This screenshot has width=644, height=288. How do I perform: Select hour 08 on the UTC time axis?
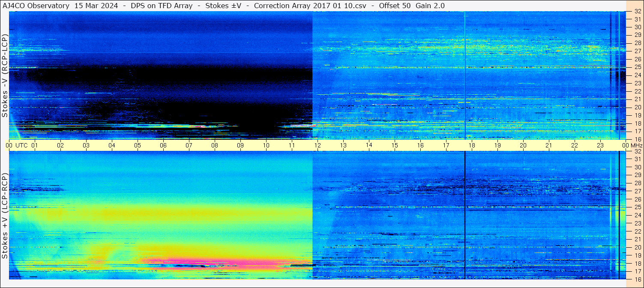click(215, 145)
